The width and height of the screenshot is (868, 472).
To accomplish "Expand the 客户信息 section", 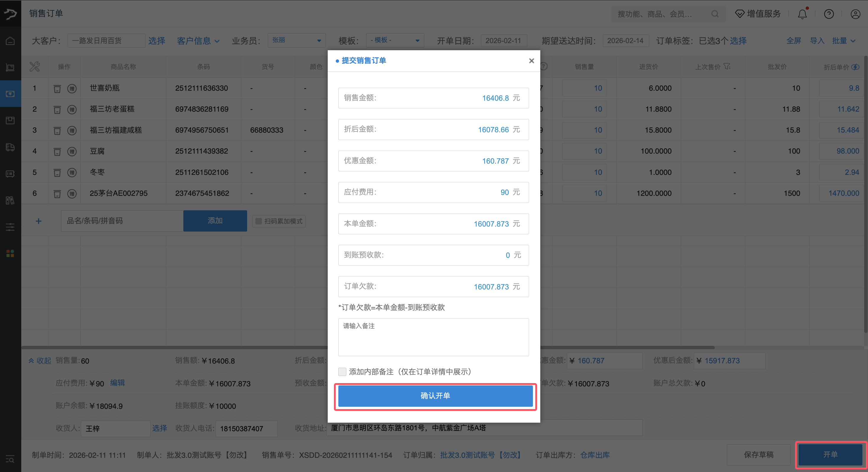I will click(198, 40).
